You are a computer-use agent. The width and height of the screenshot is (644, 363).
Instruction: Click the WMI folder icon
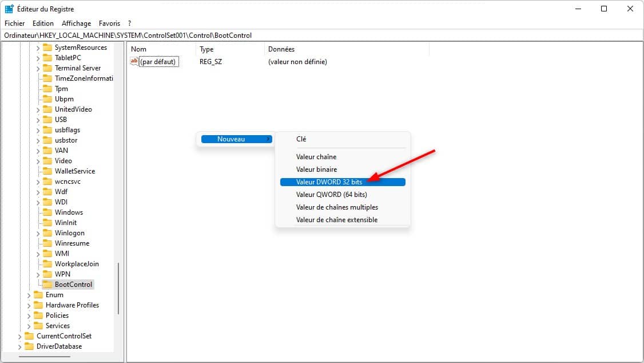tap(47, 253)
